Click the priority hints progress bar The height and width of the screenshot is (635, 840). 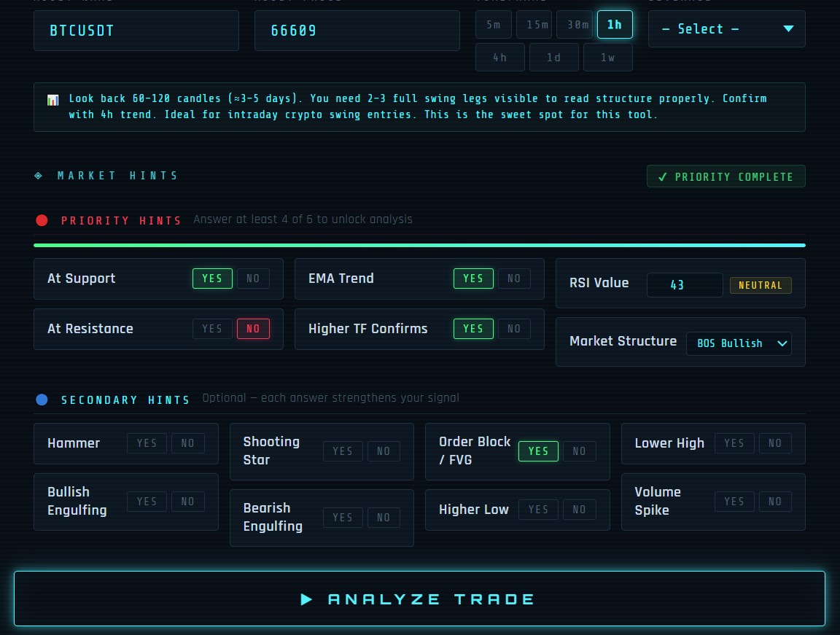coord(419,245)
